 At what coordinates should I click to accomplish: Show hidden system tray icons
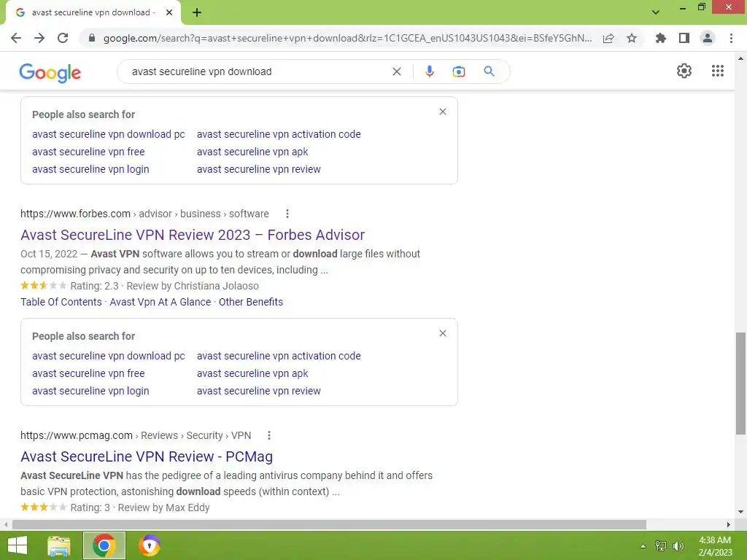643,546
